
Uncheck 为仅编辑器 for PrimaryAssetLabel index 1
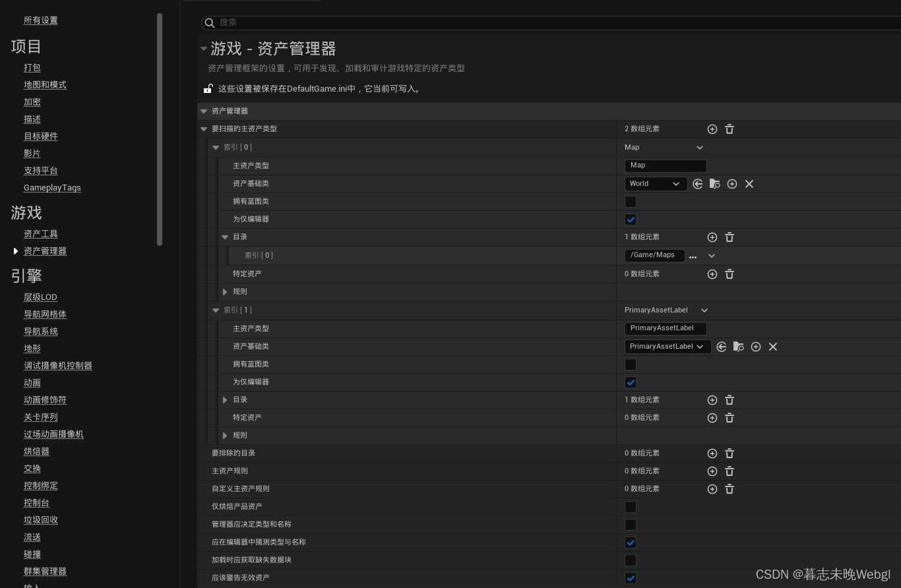click(631, 382)
